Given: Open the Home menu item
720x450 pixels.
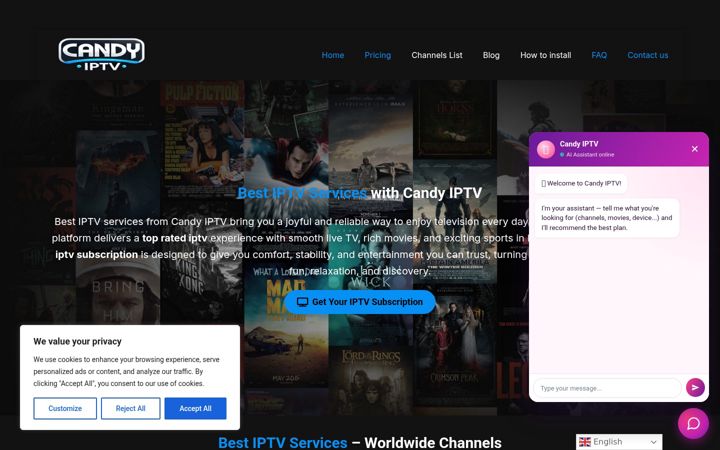Looking at the screenshot, I should coord(332,55).
